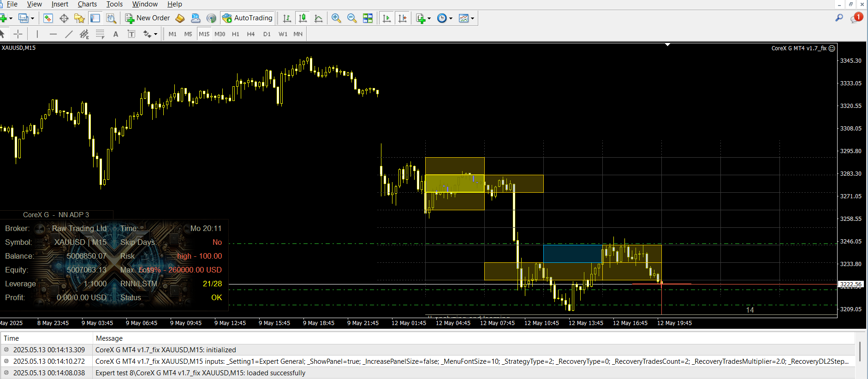This screenshot has height=379, width=868.
Task: Open the Indicators list icon
Action: 421,18
